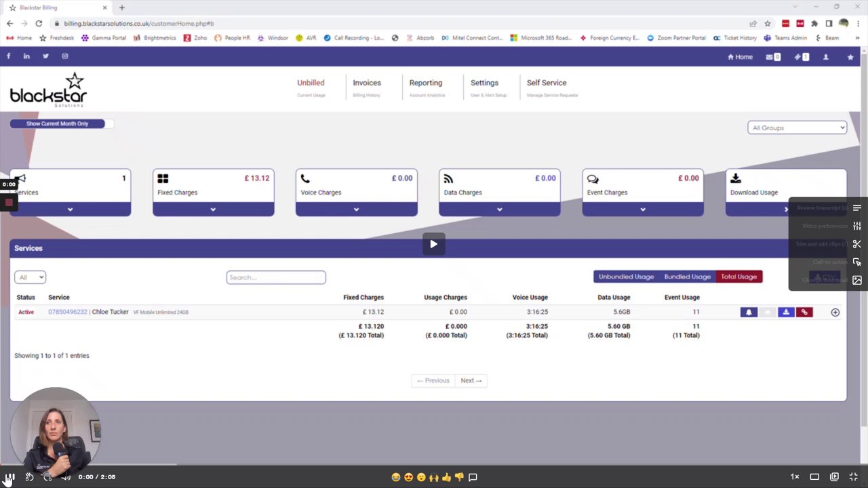The width and height of the screenshot is (868, 488).
Task: Reload the page with the browser refresh icon
Action: click(39, 23)
